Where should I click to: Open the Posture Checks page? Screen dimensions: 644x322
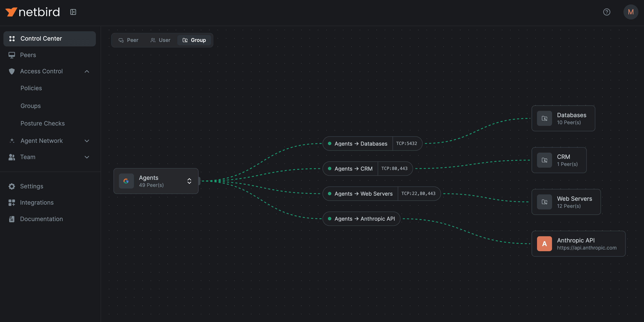(43, 123)
